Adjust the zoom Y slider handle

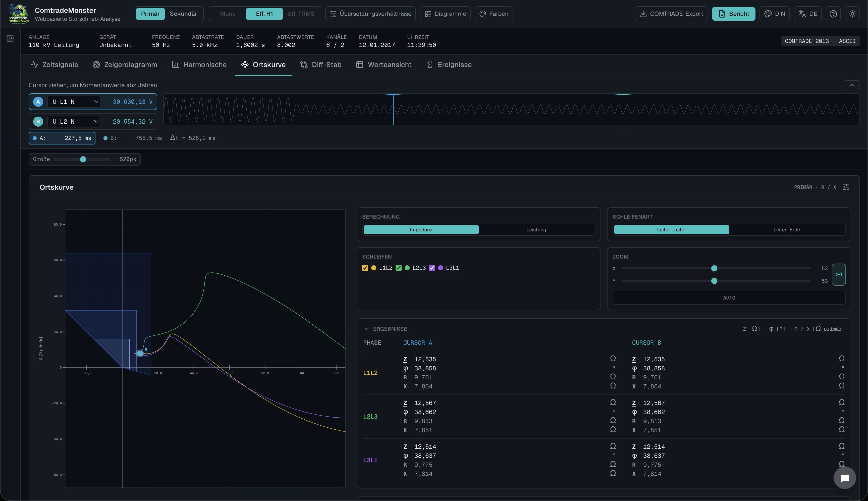(714, 281)
